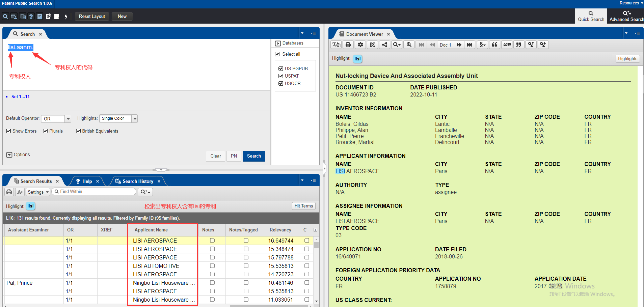Go to the next document arrow
Screen dimensions: 644x307
(459, 45)
